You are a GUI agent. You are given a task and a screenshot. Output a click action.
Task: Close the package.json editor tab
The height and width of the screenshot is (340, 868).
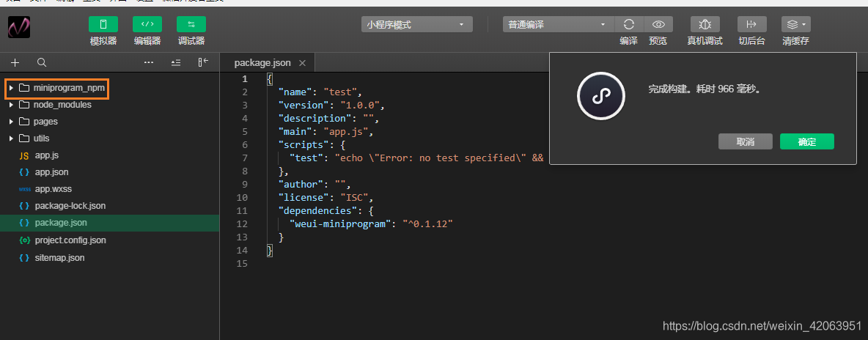click(302, 63)
